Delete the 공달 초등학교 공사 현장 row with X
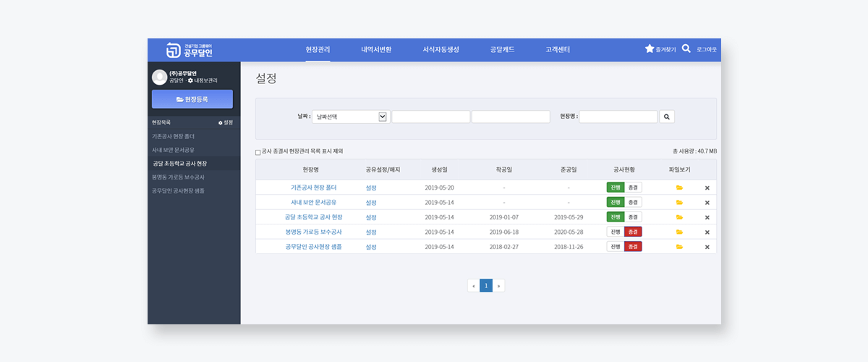Image resolution: width=868 pixels, height=362 pixels. click(x=707, y=217)
